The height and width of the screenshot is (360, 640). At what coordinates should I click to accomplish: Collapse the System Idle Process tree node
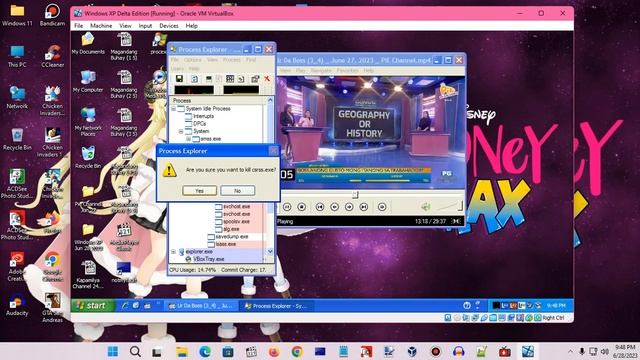pyautogui.click(x=173, y=109)
